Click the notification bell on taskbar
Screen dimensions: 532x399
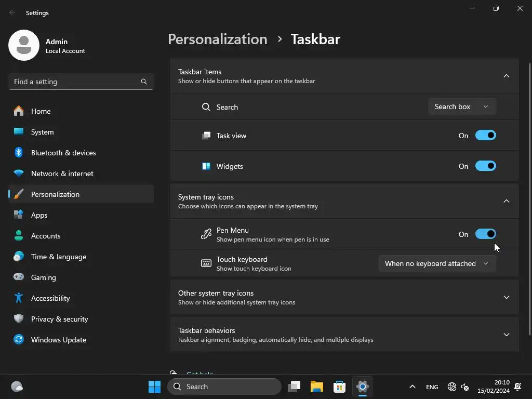(518, 387)
